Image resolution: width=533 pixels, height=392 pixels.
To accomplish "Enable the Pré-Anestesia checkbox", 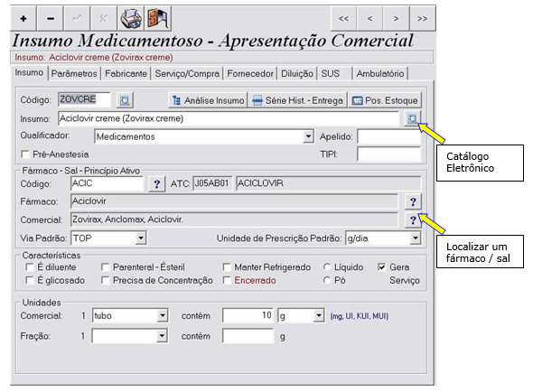I will [24, 154].
